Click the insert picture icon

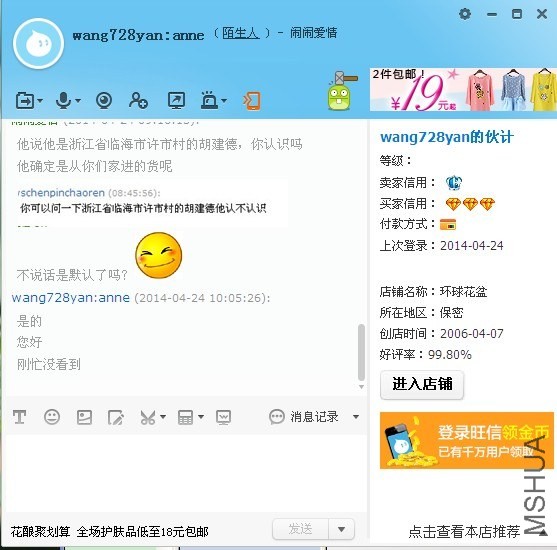(x=84, y=417)
